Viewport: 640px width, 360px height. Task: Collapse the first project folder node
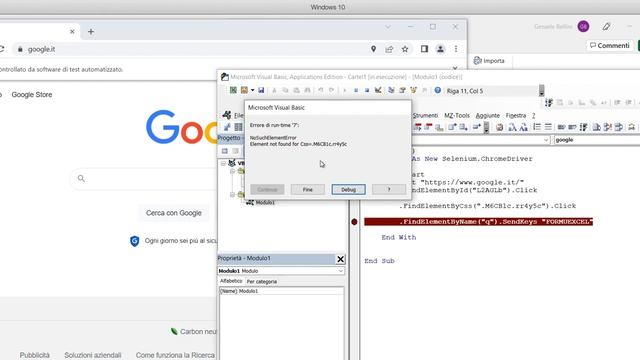232,171
